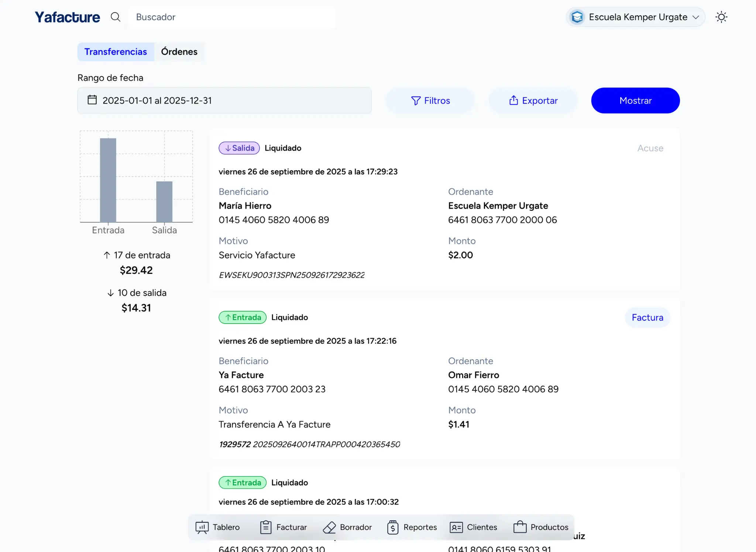
Task: Click the calendar icon in the date range field
Action: (92, 100)
